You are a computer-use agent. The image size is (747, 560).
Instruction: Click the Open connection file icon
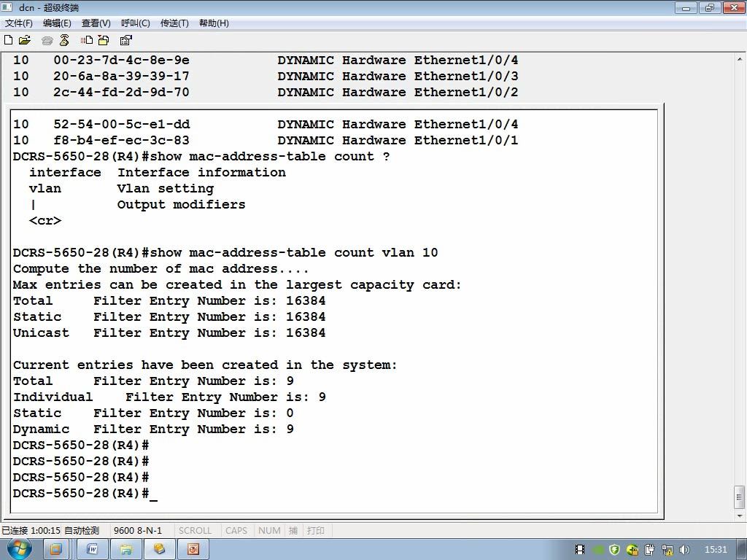tap(25, 40)
